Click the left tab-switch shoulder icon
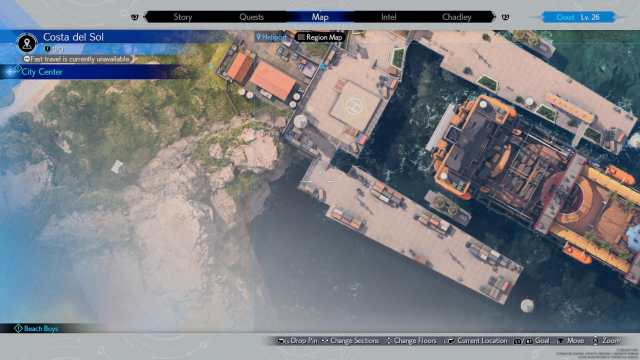The image size is (640, 360). tap(135, 17)
